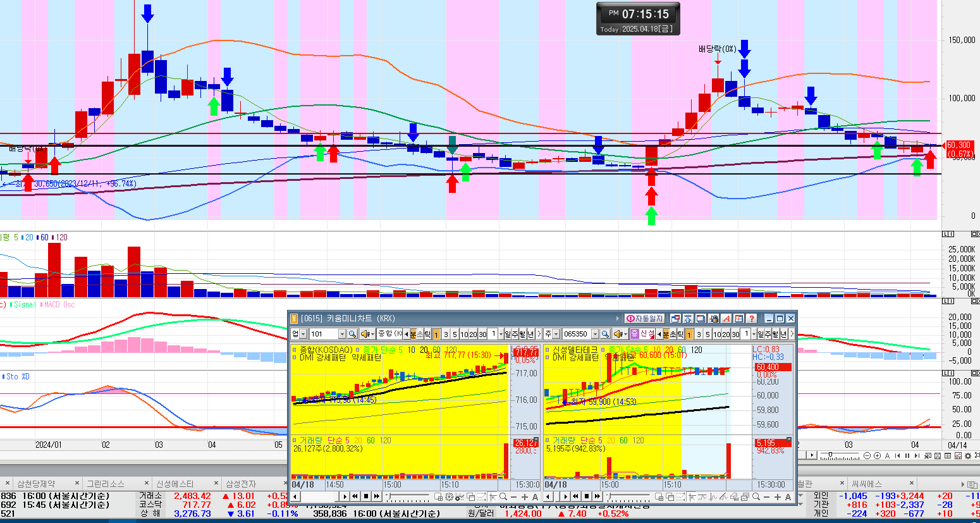
Task: Click the 자동일지 button in mini chart
Action: (x=644, y=319)
